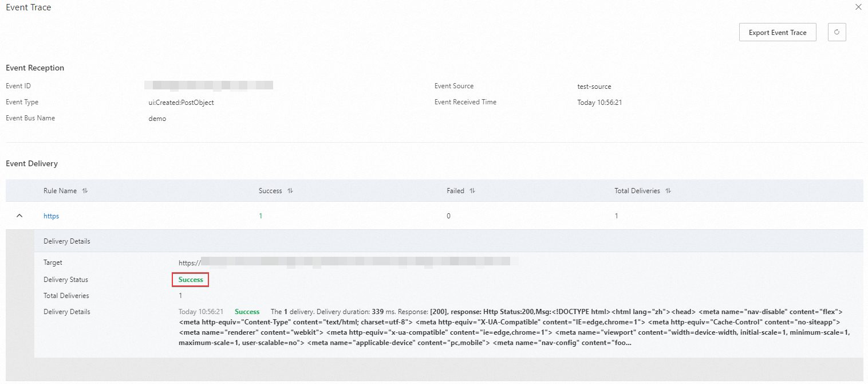Collapse the https rule row

(x=19, y=216)
